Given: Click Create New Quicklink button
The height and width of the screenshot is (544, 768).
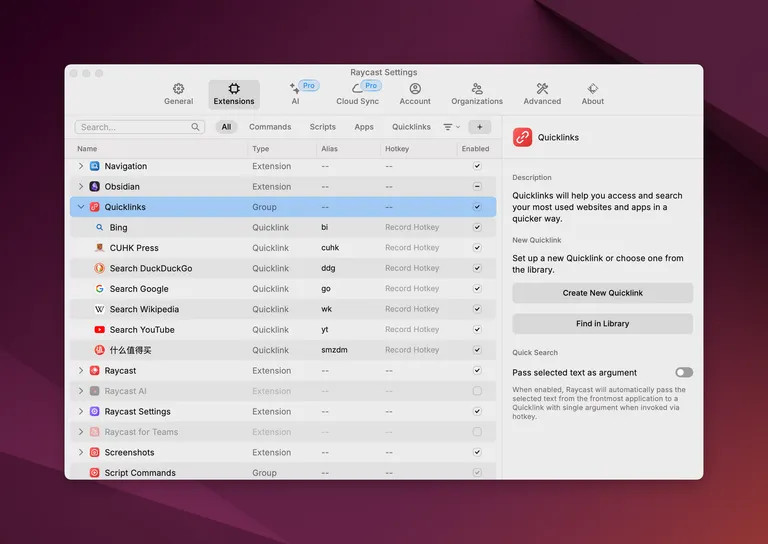Looking at the screenshot, I should pyautogui.click(x=602, y=293).
